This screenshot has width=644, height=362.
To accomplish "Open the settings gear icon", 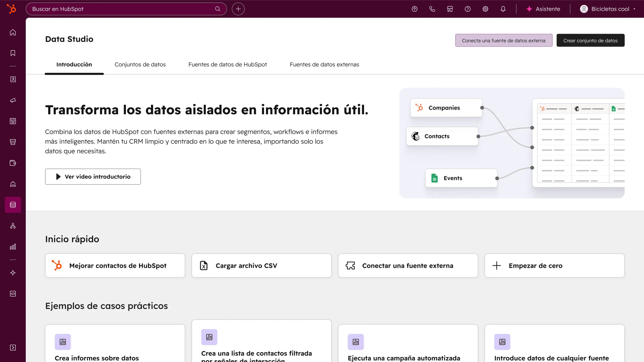I will 485,9.
